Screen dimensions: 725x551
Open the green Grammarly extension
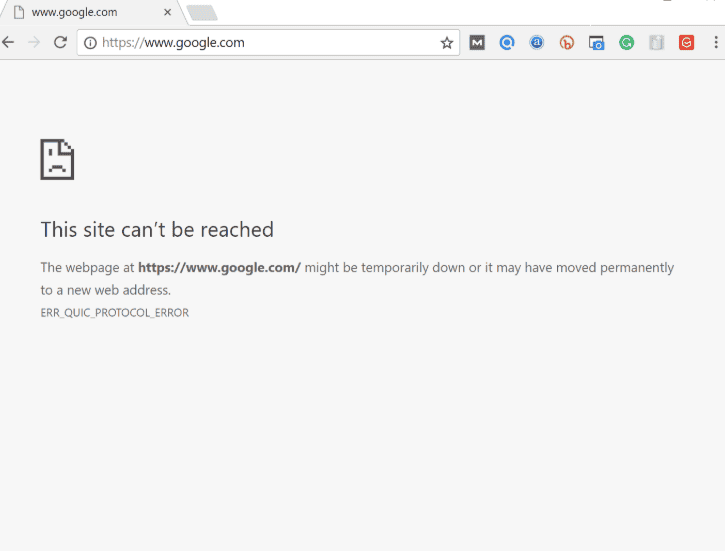pos(626,43)
